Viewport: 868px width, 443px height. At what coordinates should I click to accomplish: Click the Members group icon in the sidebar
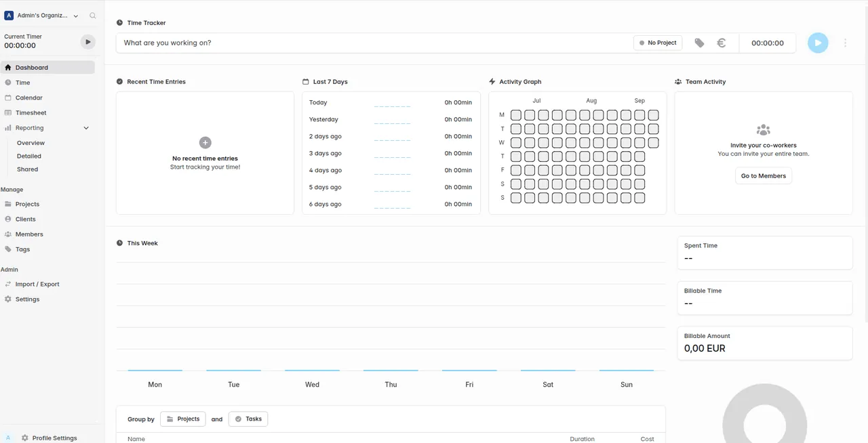(x=8, y=234)
